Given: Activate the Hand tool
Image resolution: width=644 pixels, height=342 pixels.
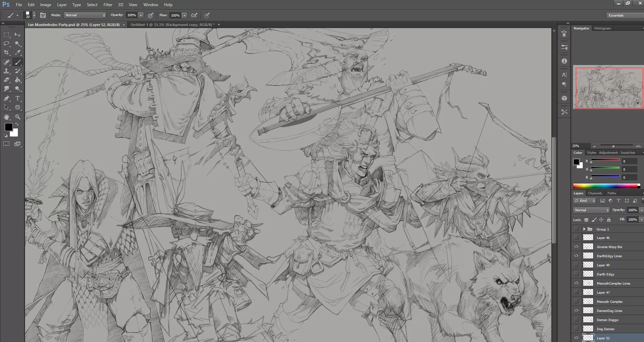Looking at the screenshot, I should point(6,117).
